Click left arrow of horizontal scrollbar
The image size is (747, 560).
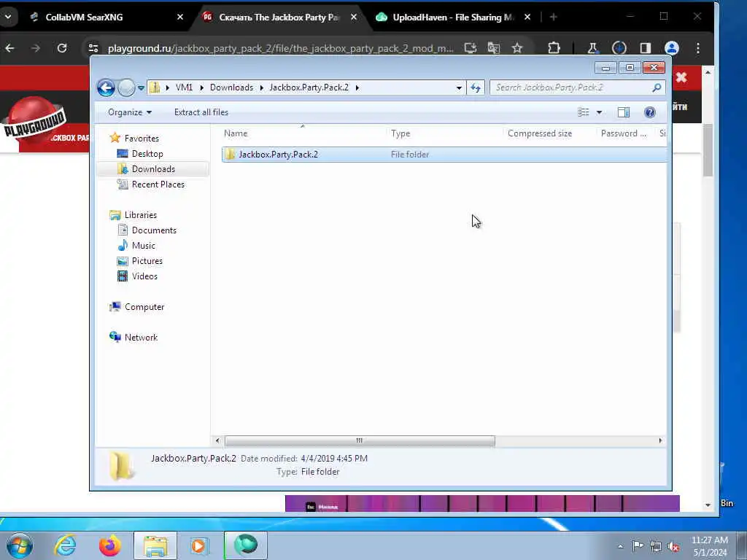point(217,441)
